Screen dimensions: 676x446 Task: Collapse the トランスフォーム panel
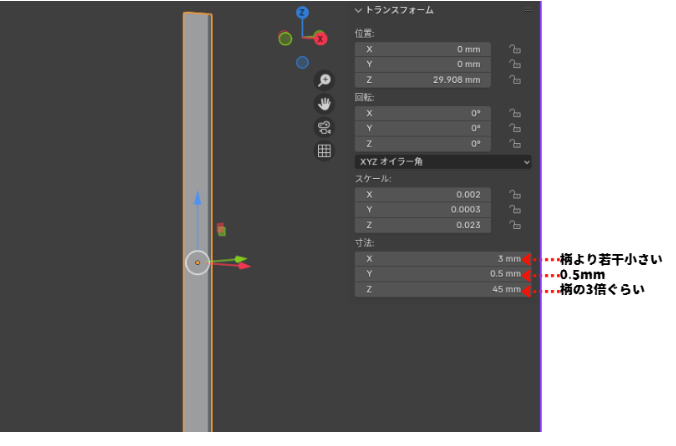click(x=359, y=10)
